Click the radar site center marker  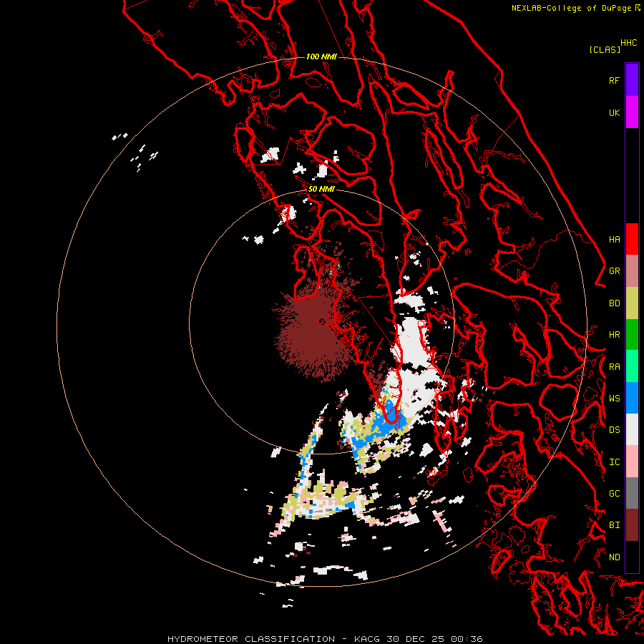(321, 321)
